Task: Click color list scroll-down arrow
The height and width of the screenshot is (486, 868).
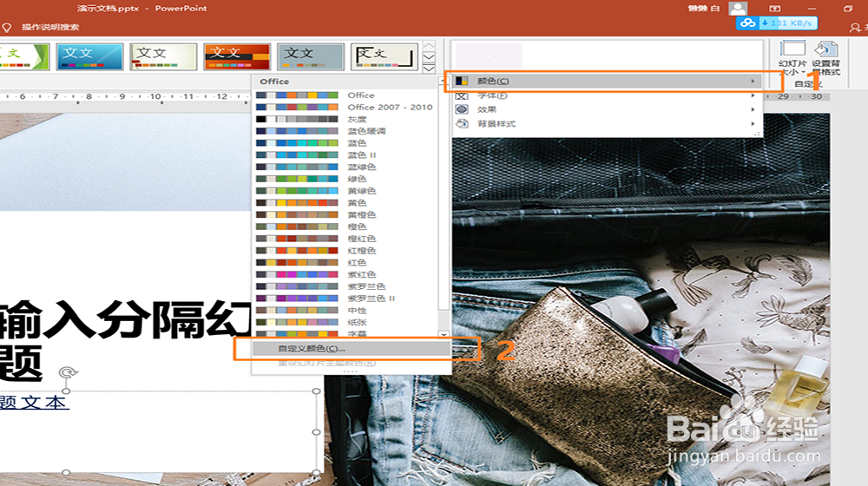Action: pyautogui.click(x=444, y=334)
